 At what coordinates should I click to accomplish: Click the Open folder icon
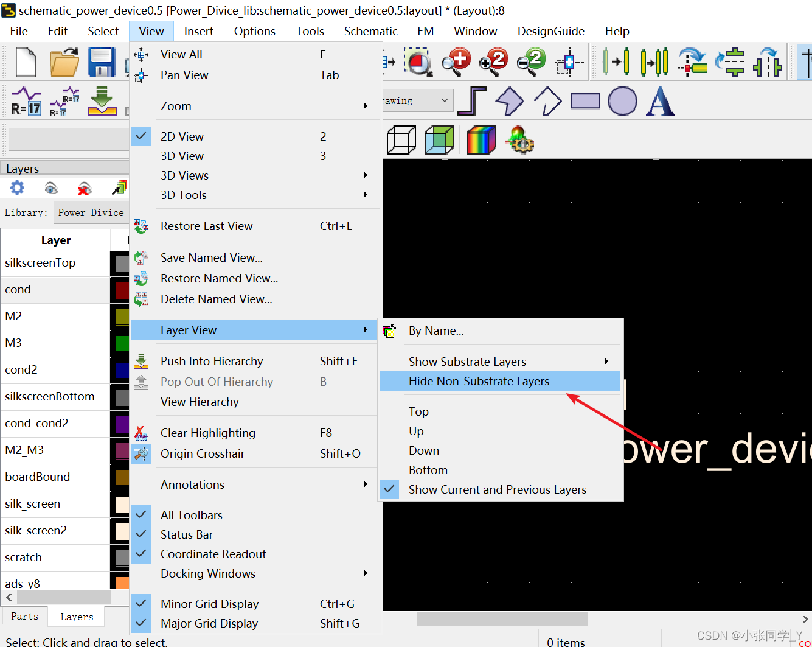pyautogui.click(x=64, y=63)
